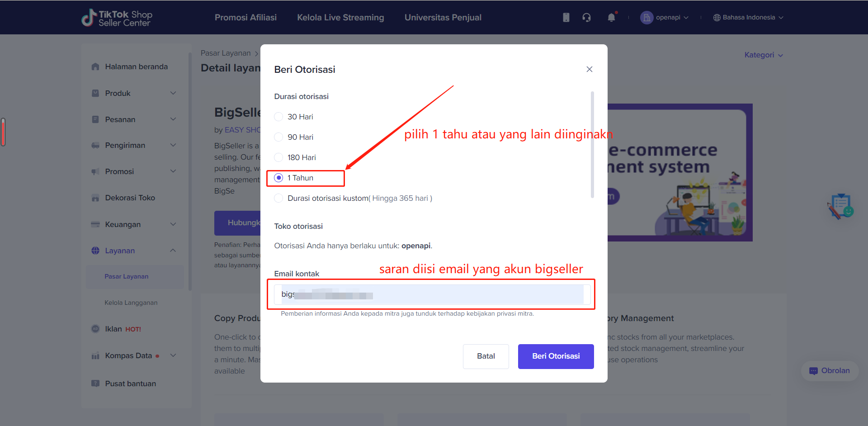Click the Pesanan sidebar icon
The image size is (868, 426).
click(x=95, y=119)
